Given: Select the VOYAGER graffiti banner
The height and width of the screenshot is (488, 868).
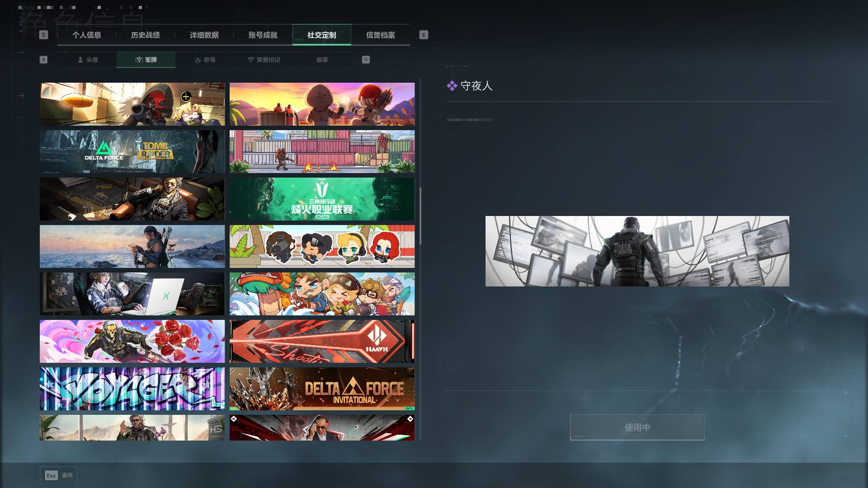Looking at the screenshot, I should pyautogui.click(x=132, y=389).
